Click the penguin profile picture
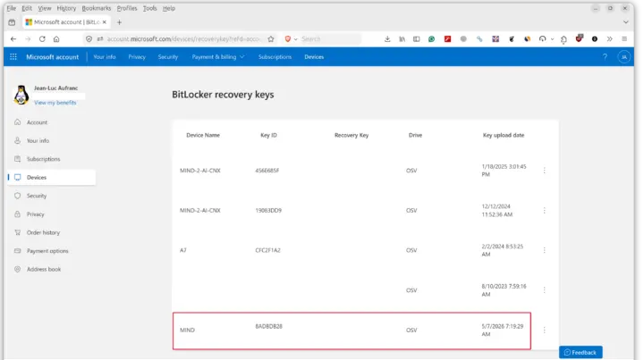 (x=21, y=95)
